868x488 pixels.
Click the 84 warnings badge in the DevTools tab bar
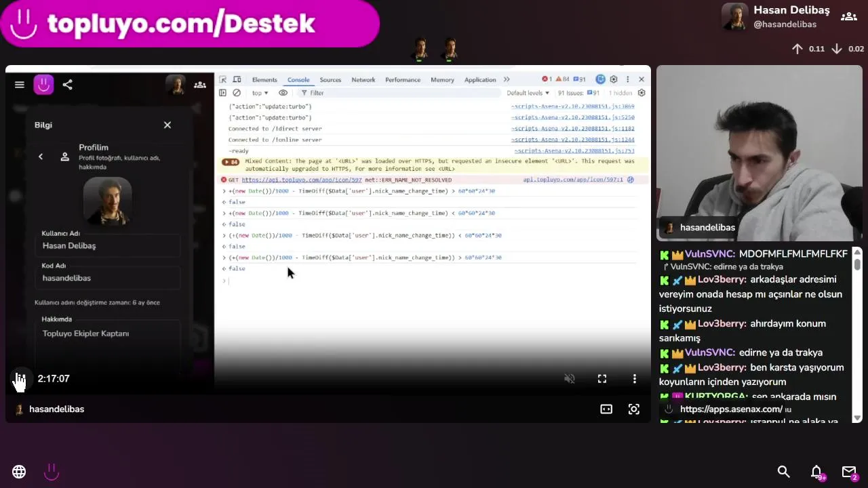point(562,79)
